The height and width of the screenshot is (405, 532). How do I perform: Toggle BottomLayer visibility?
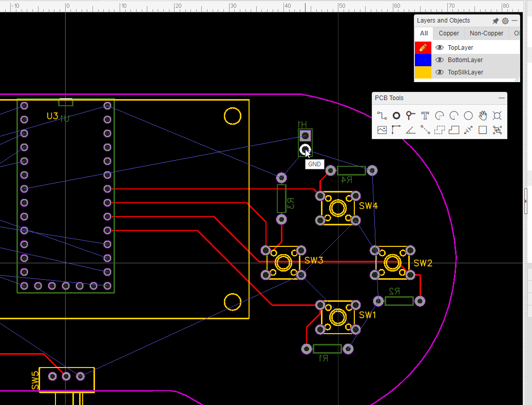pos(440,60)
